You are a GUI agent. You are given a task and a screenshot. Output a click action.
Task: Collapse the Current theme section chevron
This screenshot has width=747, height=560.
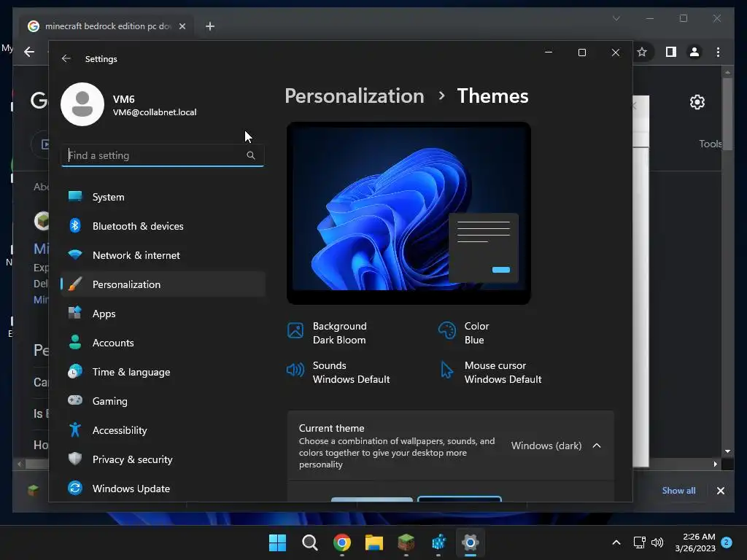(597, 446)
